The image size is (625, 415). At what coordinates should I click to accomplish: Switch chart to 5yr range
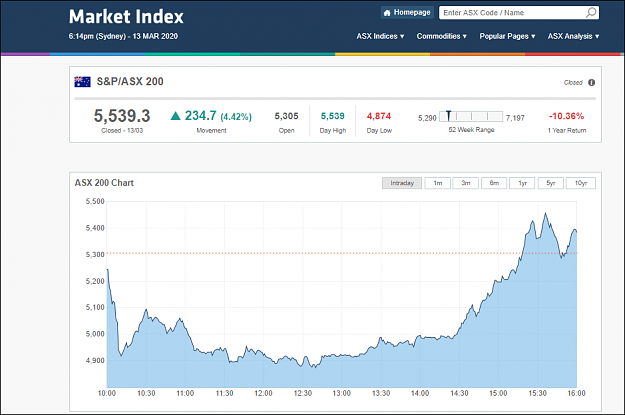point(550,183)
